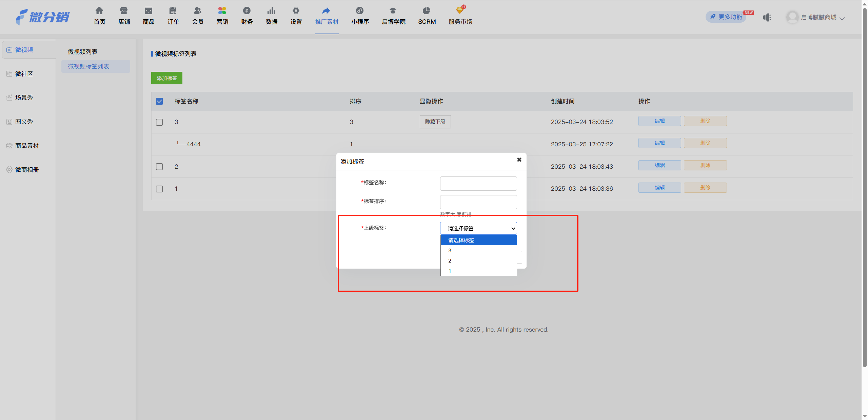Open the 首页 home icon
The image size is (868, 420).
point(99,11)
